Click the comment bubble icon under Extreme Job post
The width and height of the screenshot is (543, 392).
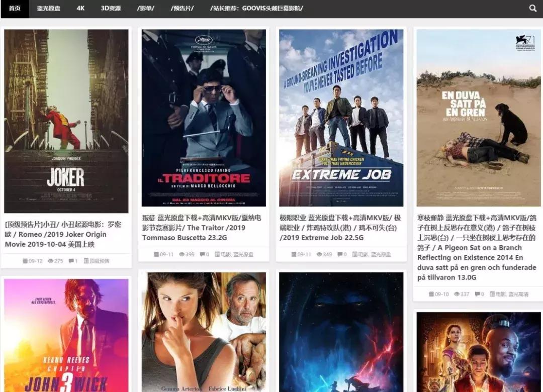click(340, 254)
